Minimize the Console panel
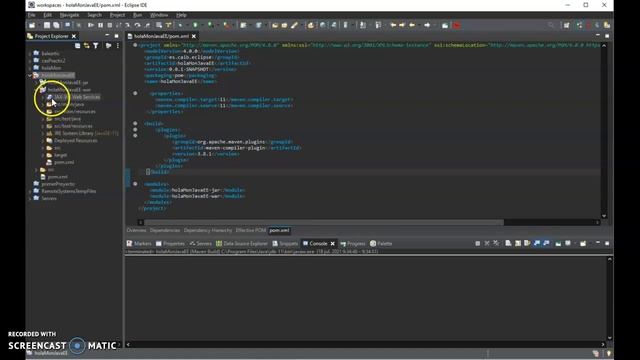Viewport: 640px width, 360px height. 598,243
